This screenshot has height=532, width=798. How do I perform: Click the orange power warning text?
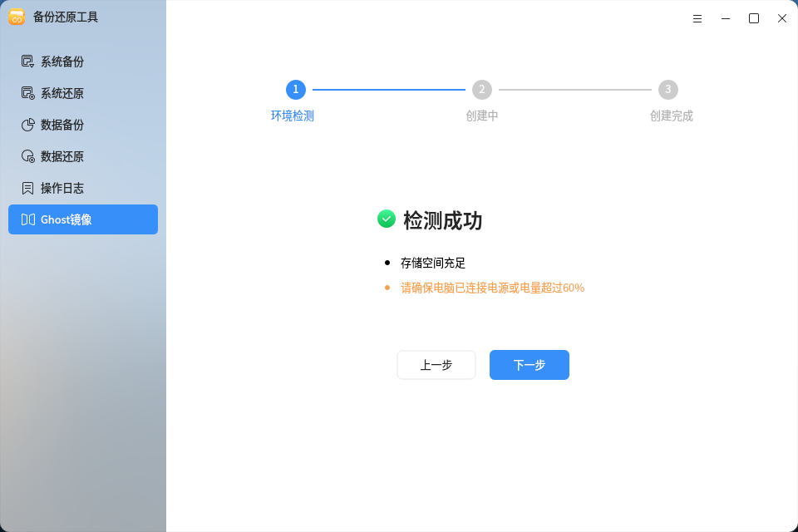492,288
